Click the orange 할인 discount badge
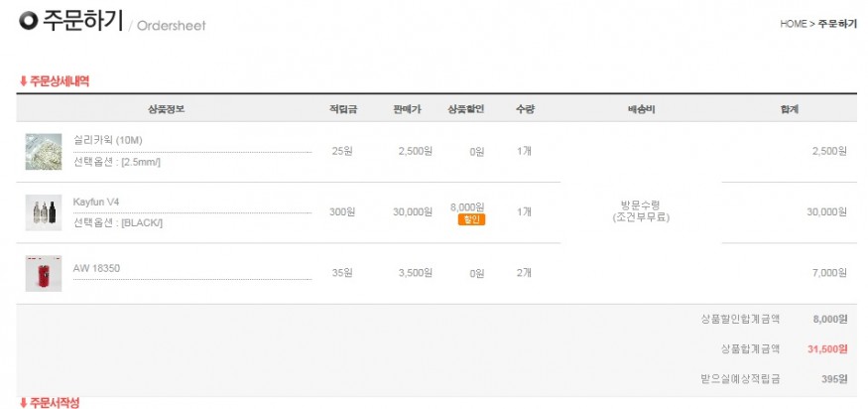This screenshot has width=868, height=409. (471, 220)
